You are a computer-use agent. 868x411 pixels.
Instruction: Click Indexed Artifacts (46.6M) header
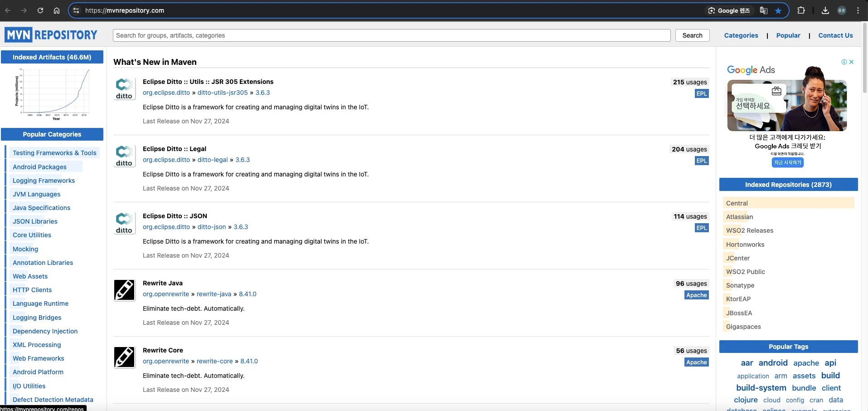pyautogui.click(x=52, y=57)
